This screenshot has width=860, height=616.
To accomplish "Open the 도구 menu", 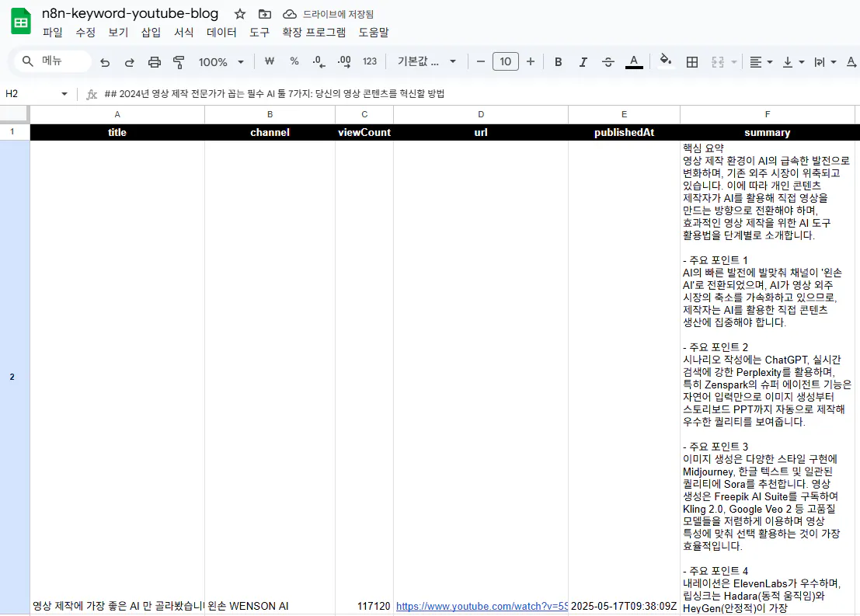I will click(x=259, y=33).
